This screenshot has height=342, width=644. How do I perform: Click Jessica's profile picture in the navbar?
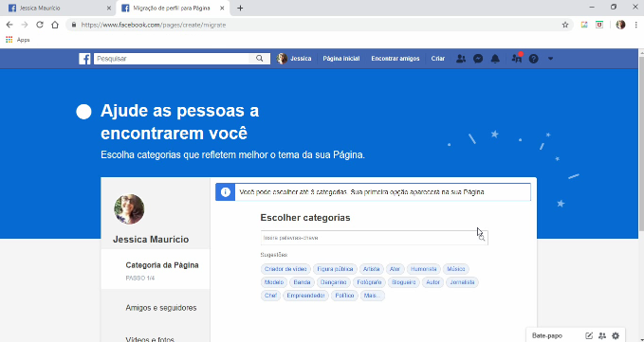click(x=282, y=59)
